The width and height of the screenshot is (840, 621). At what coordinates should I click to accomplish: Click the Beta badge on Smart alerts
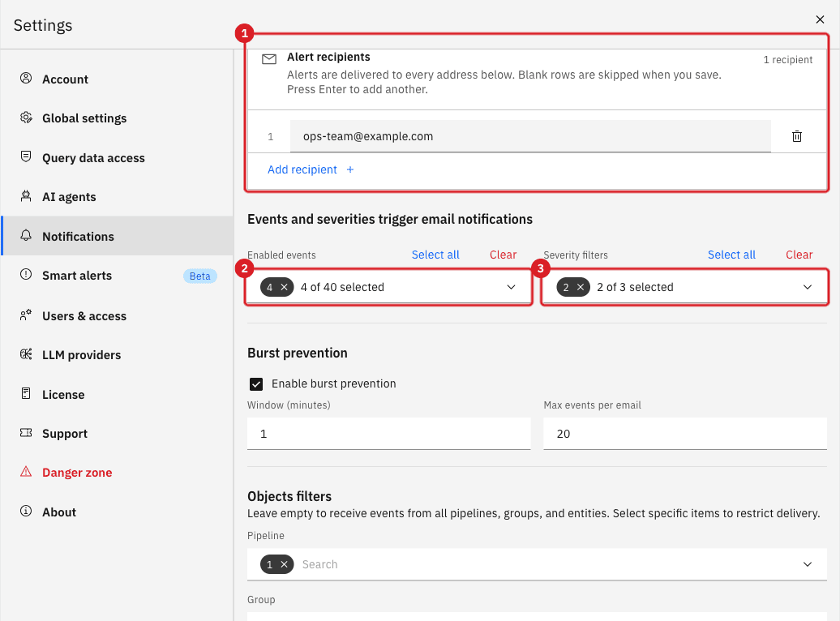(x=199, y=276)
